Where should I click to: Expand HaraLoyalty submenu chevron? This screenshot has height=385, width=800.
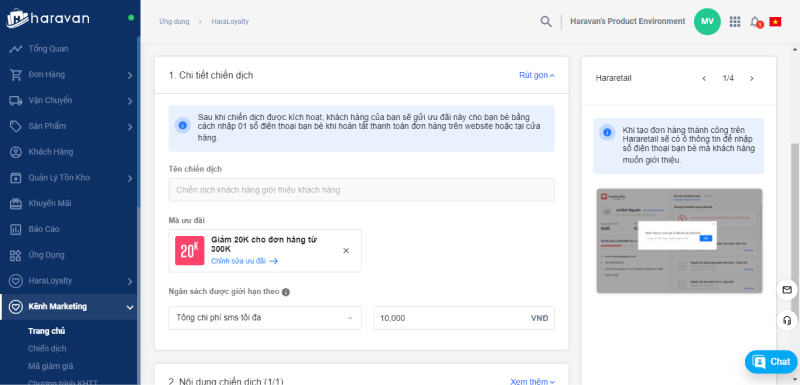130,281
